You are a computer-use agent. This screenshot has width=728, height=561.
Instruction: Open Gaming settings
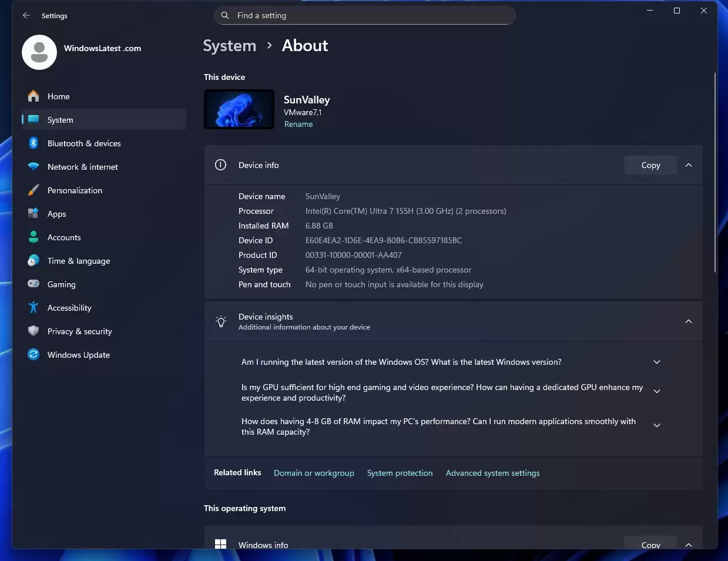61,284
